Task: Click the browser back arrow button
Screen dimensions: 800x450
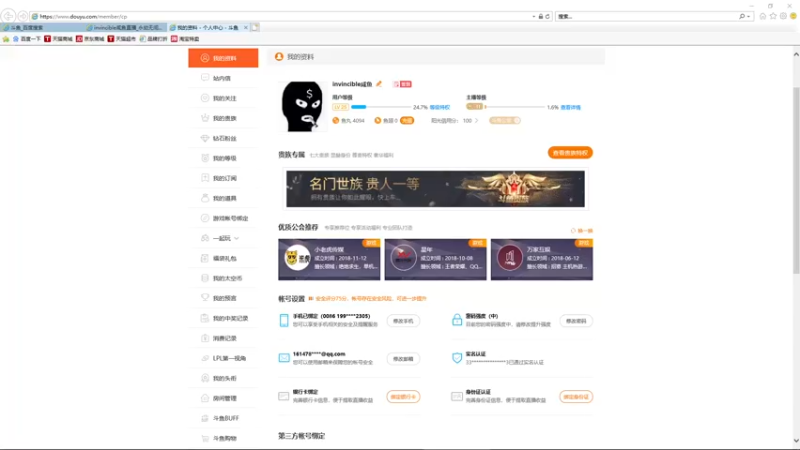Action: (x=8, y=16)
